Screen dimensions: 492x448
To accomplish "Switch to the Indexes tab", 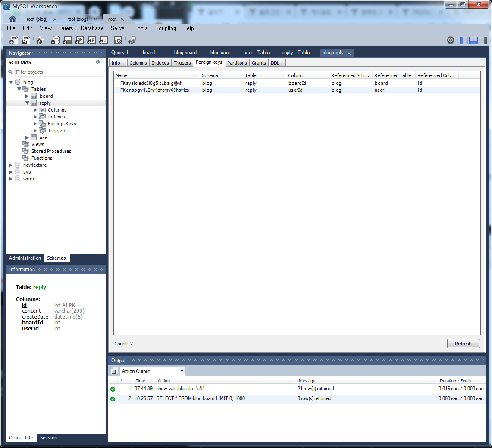I will (160, 63).
